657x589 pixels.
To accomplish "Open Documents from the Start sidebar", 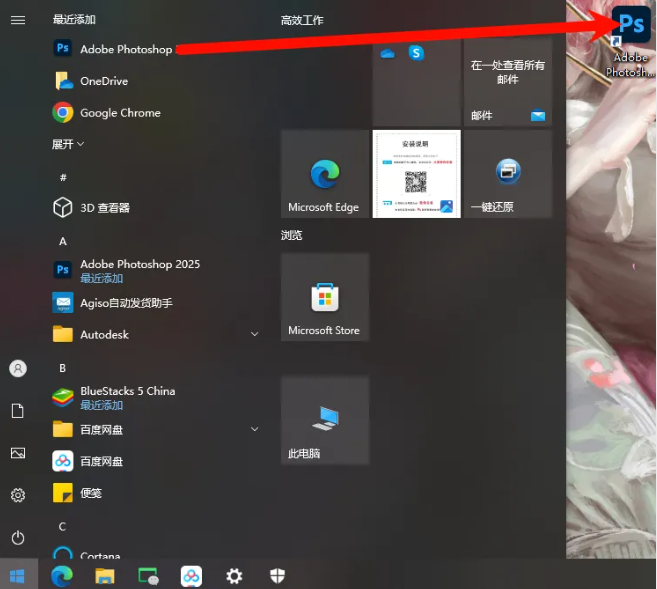I will (x=18, y=411).
